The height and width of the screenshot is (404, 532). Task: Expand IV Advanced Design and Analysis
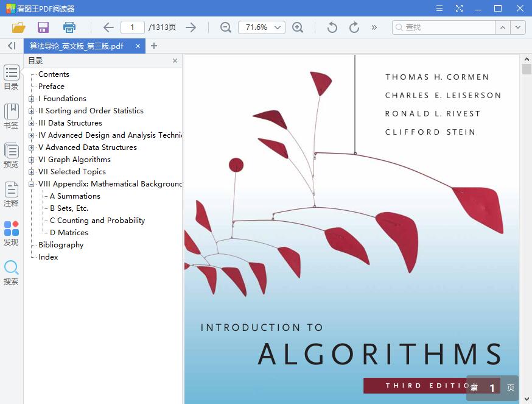[31, 135]
